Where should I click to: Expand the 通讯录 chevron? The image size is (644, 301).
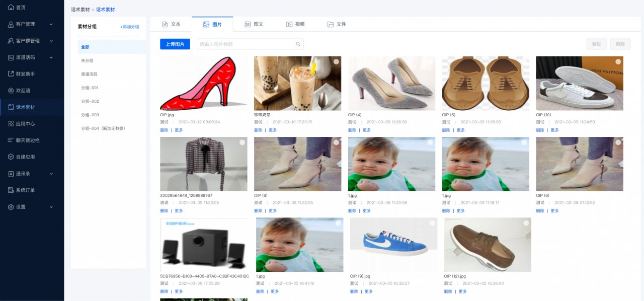(x=51, y=174)
